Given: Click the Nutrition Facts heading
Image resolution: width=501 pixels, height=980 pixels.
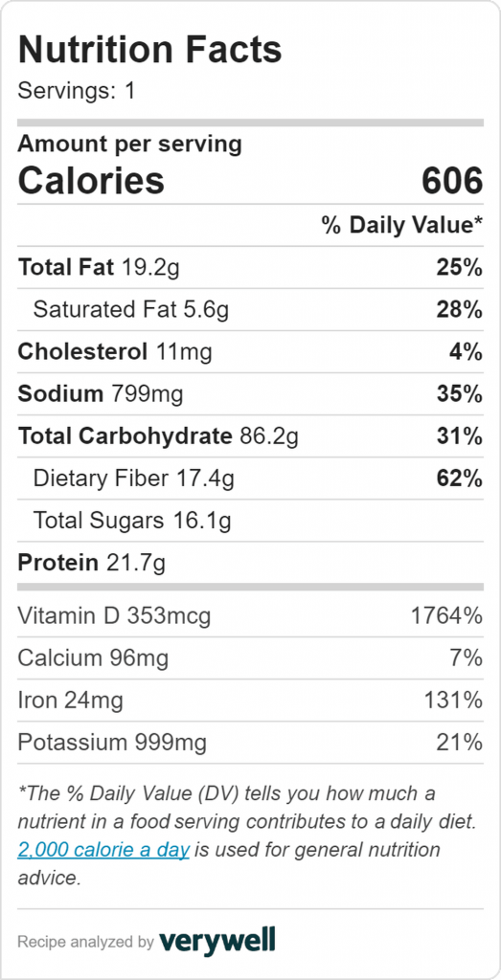Looking at the screenshot, I should (x=150, y=51).
